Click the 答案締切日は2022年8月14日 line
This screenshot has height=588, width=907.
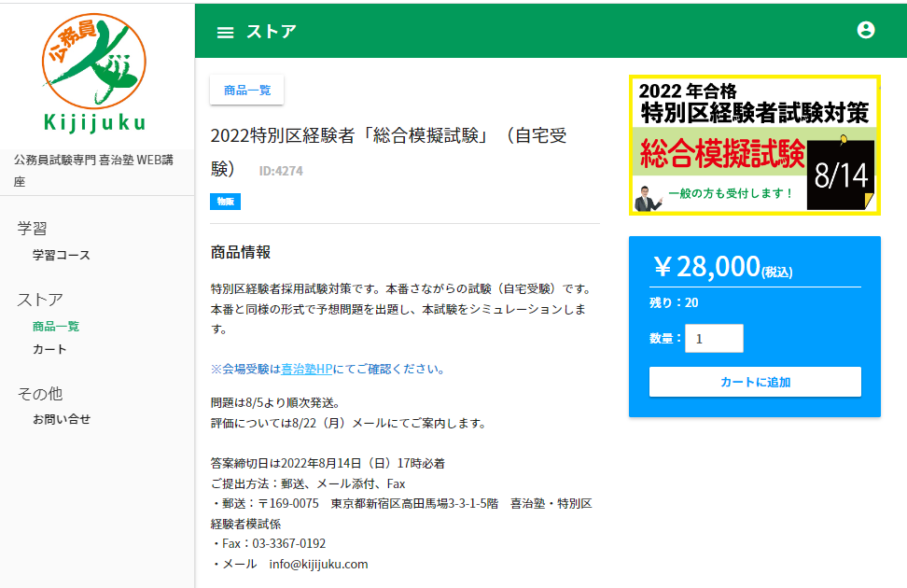(328, 463)
